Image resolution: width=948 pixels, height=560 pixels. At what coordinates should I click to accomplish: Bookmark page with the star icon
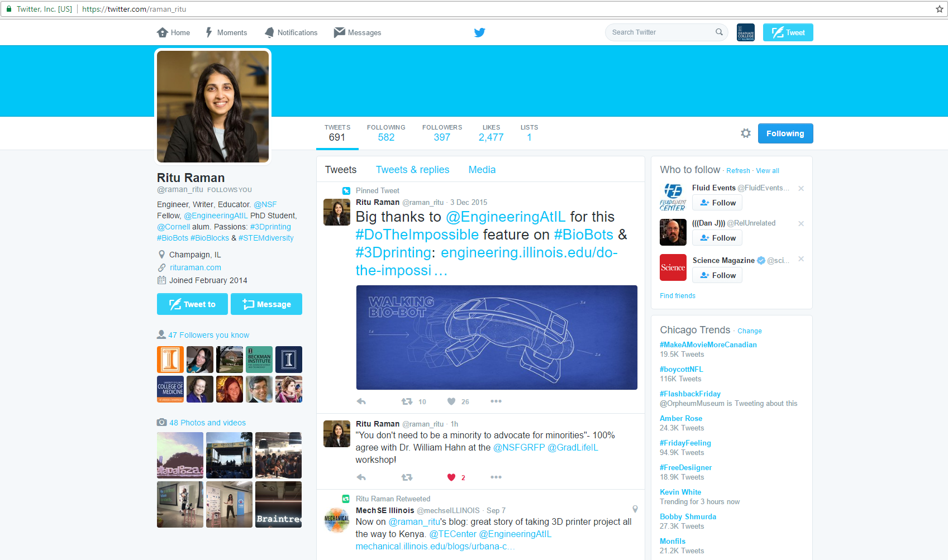point(939,9)
